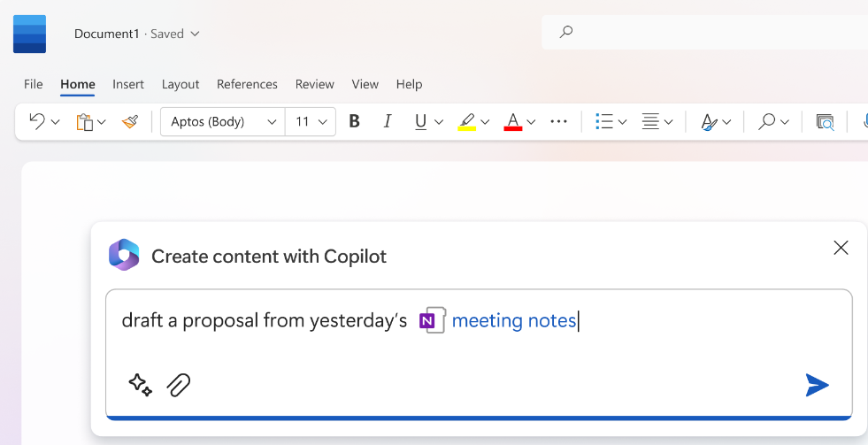Click the Styles icon in toolbar

pos(709,122)
